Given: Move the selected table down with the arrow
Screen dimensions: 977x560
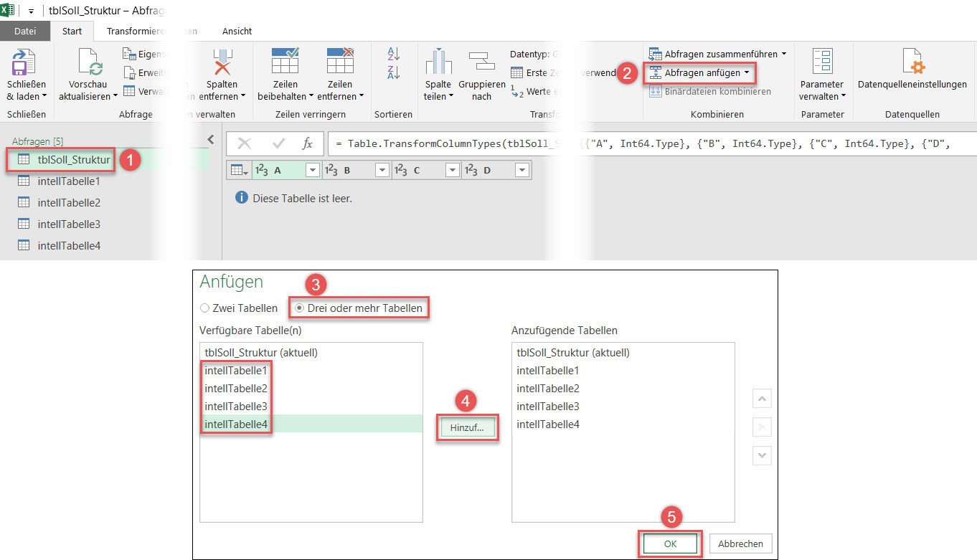Looking at the screenshot, I should coord(762,455).
